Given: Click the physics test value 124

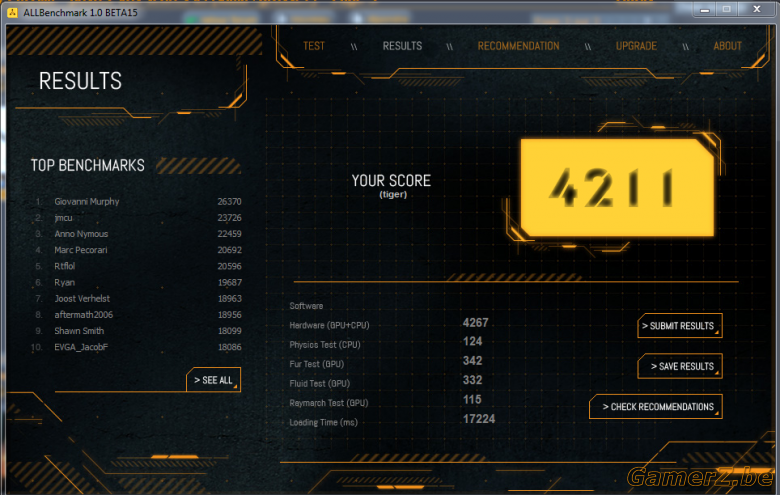Looking at the screenshot, I should click(472, 342).
